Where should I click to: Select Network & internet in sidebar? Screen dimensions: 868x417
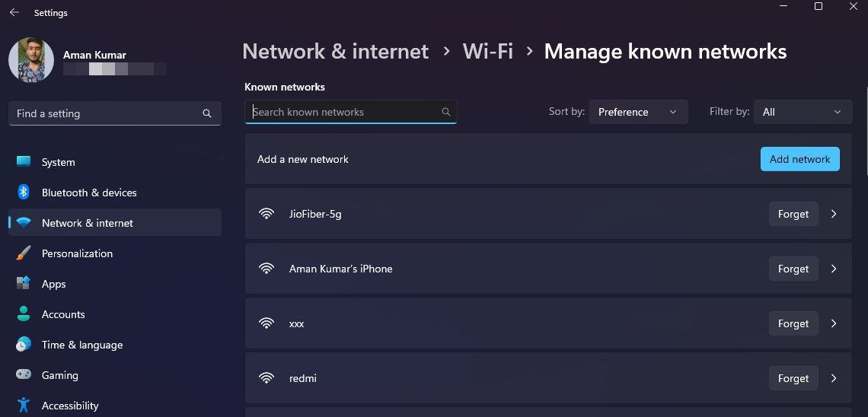click(88, 223)
